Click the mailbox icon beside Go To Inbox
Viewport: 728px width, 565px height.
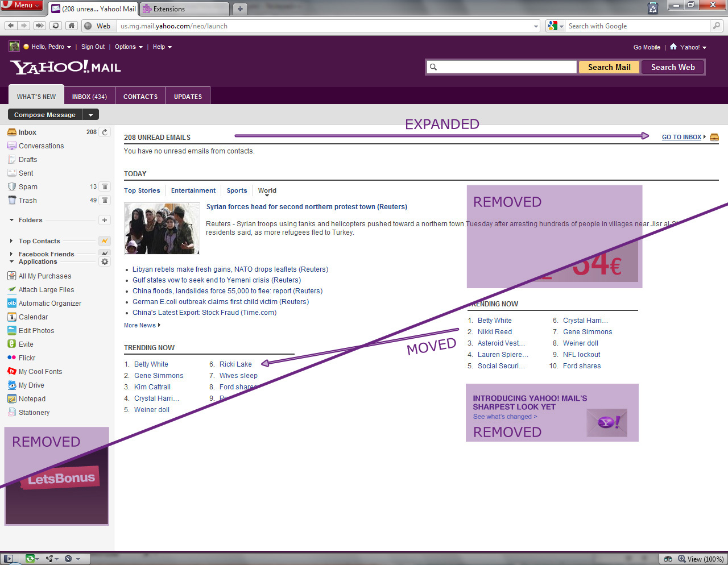[714, 136]
